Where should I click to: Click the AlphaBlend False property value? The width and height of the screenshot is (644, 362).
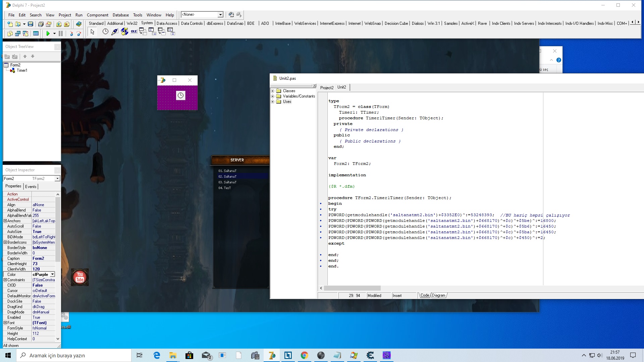pyautogui.click(x=43, y=210)
